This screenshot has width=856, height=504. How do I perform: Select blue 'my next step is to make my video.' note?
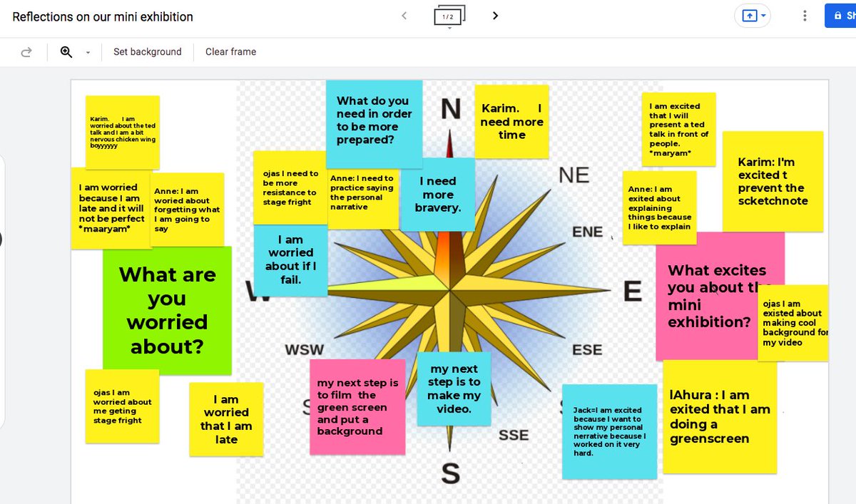tap(454, 389)
